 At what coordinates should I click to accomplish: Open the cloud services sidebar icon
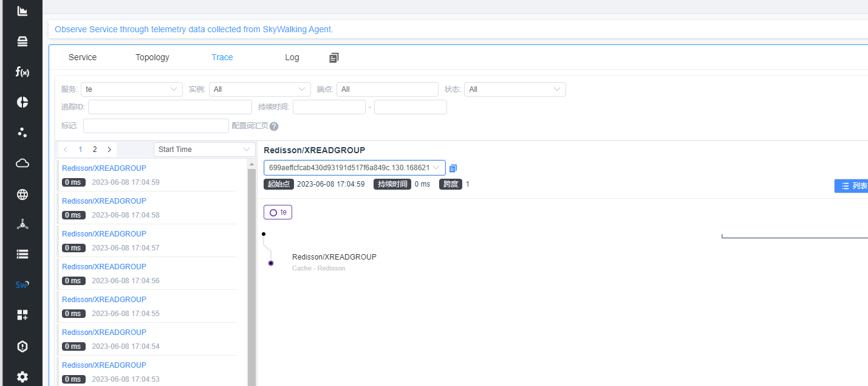coord(22,163)
